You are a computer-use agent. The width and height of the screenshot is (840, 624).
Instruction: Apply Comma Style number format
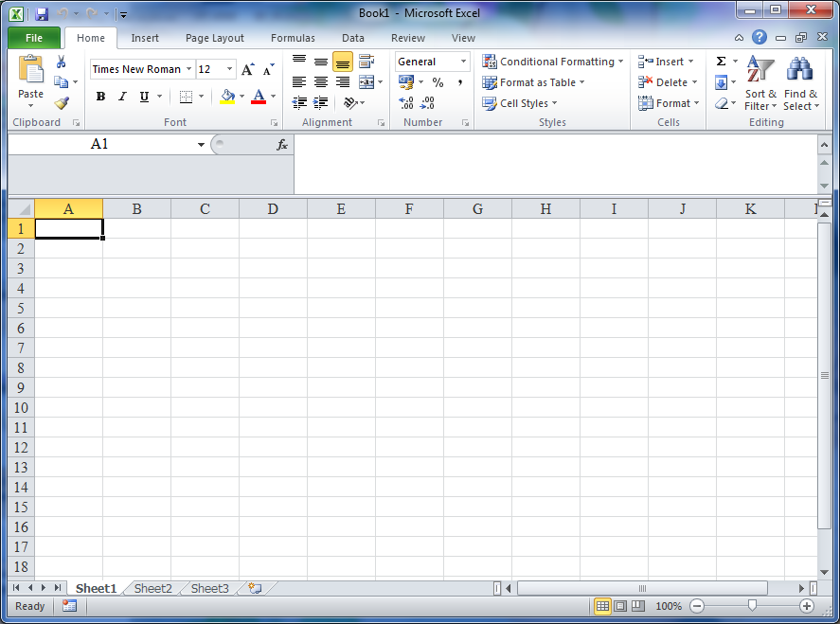click(x=459, y=82)
